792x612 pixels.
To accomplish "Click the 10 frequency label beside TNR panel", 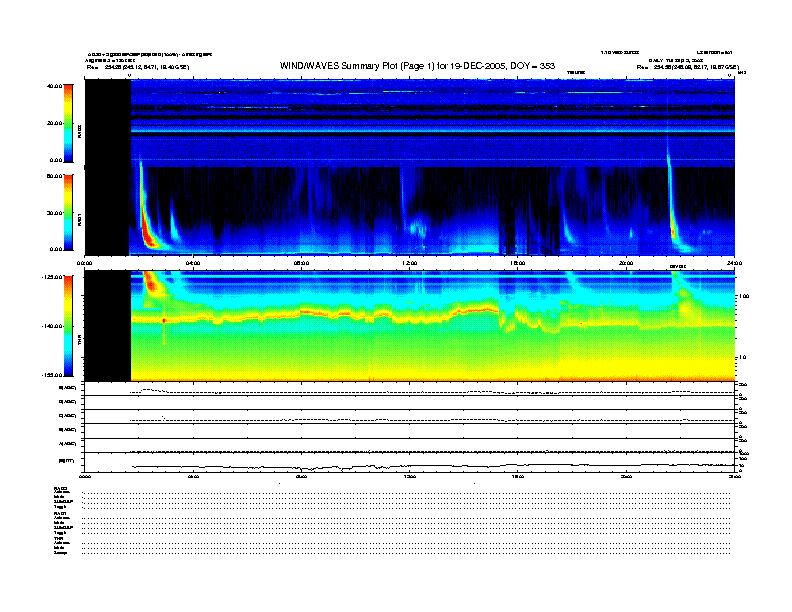I will 743,358.
